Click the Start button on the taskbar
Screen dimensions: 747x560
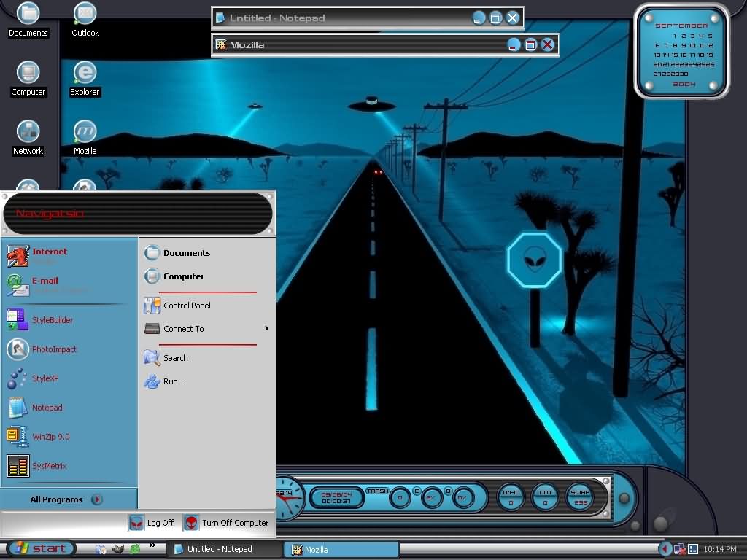pyautogui.click(x=41, y=548)
